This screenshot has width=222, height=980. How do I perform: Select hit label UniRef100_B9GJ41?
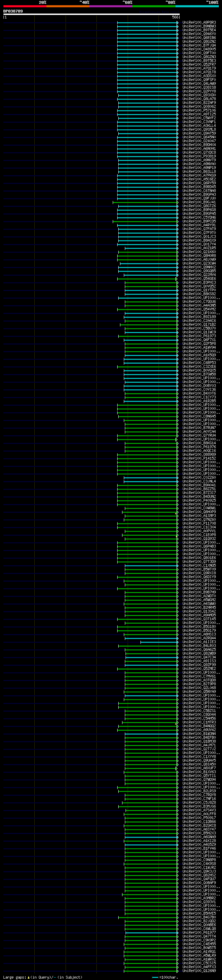(x=199, y=202)
